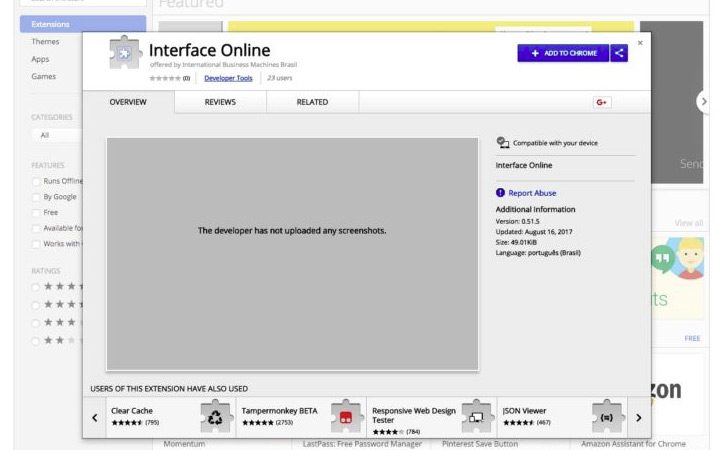Click the Clear Cache star rating
The height and width of the screenshot is (450, 720).
tap(127, 422)
